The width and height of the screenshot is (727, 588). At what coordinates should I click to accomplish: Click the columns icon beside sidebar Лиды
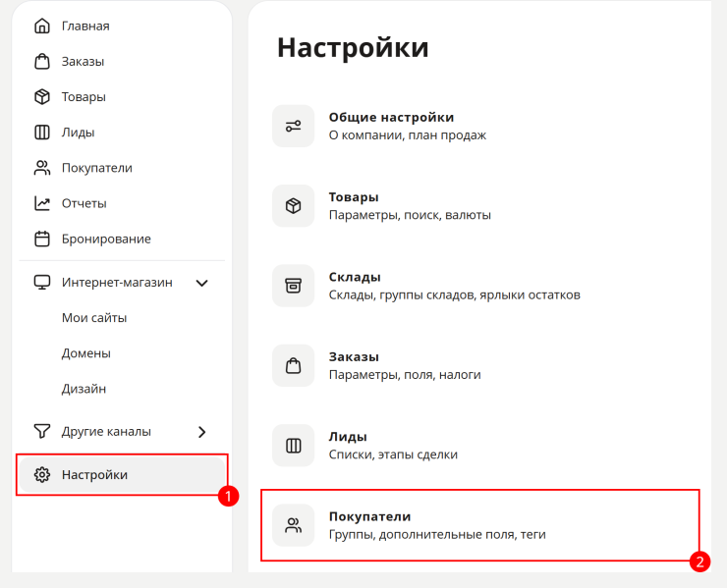(42, 133)
